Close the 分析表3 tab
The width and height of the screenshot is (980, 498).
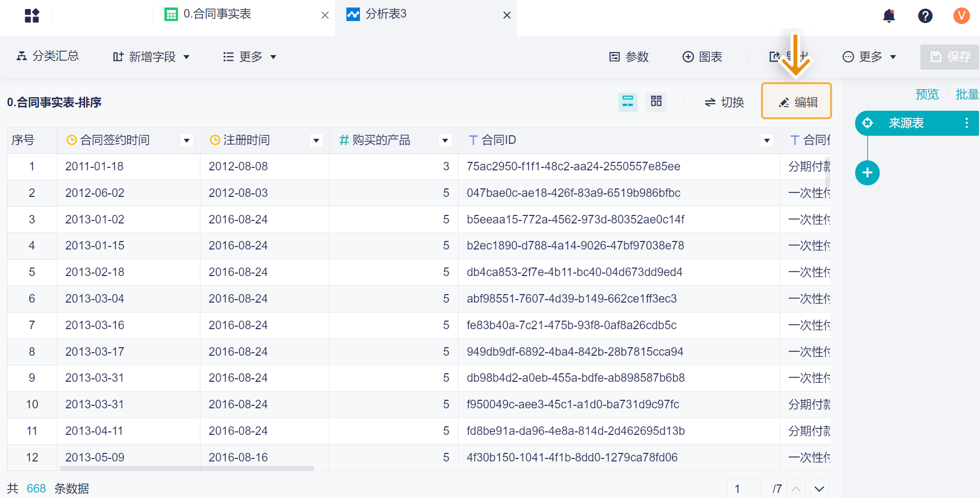click(x=507, y=15)
